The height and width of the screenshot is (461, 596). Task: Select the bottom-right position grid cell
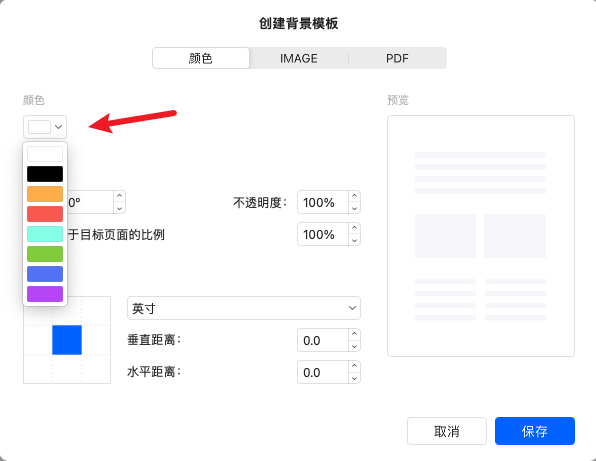(x=96, y=369)
